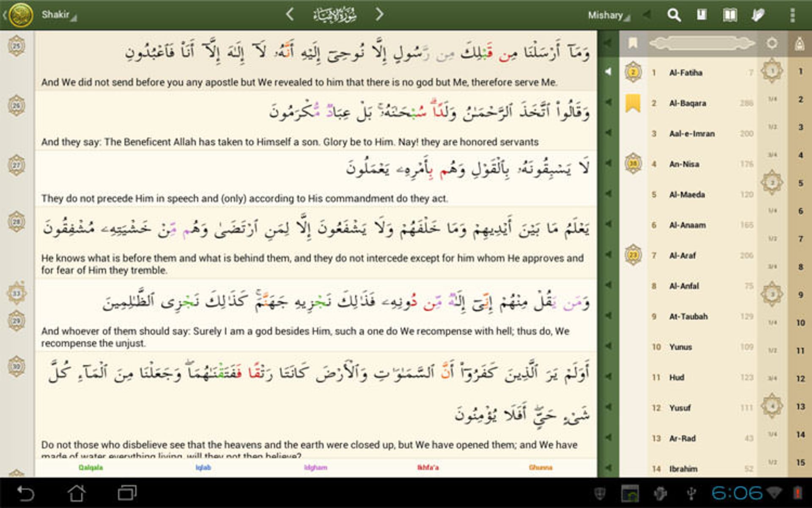Viewport: 812px width, 508px height.
Task: Go to the previous surah with the left arrow
Action: click(x=290, y=14)
